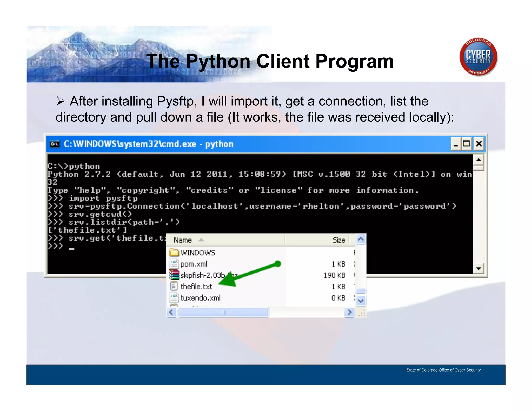The height and width of the screenshot is (411, 532).
Task: Minimize the cmd.exe python window
Action: (x=456, y=144)
